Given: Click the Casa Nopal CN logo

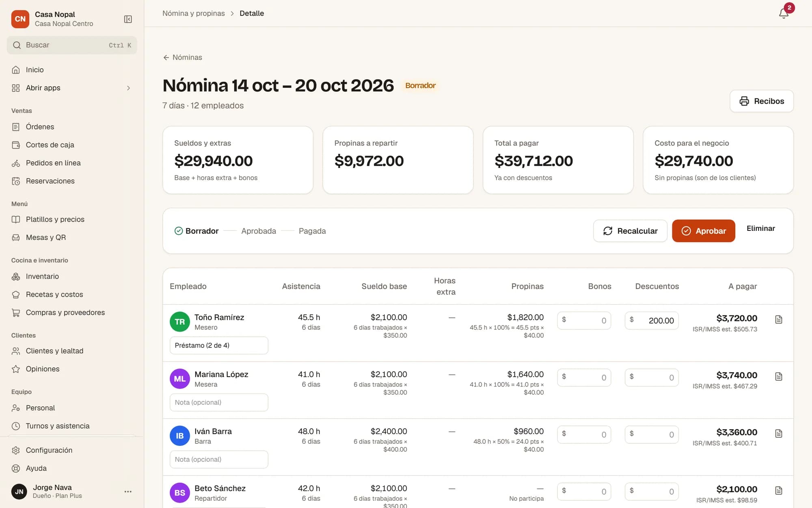Looking at the screenshot, I should 20,19.
